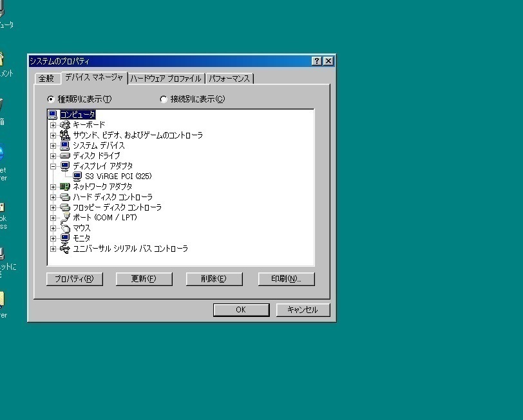
Task: Confirm with the OK button
Action: click(241, 310)
